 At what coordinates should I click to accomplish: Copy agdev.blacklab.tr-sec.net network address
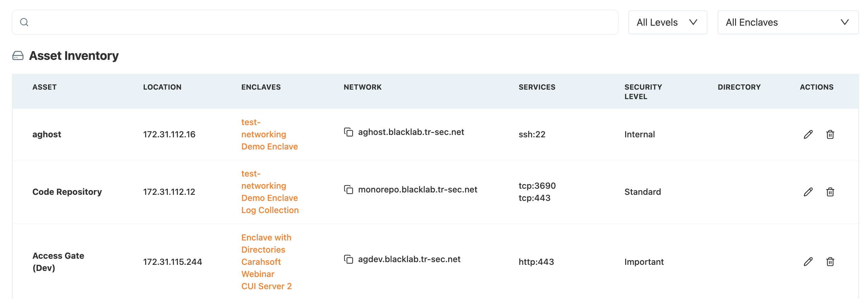tap(348, 259)
